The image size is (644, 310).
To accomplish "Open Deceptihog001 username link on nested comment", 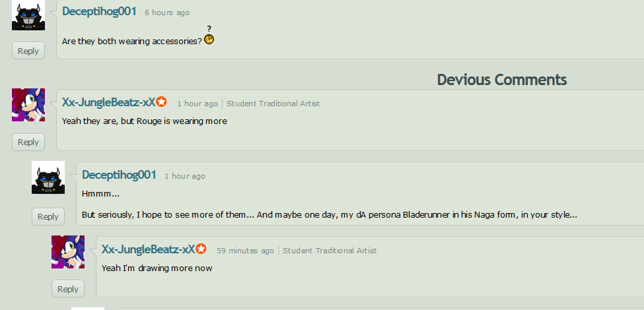I will pos(119,175).
